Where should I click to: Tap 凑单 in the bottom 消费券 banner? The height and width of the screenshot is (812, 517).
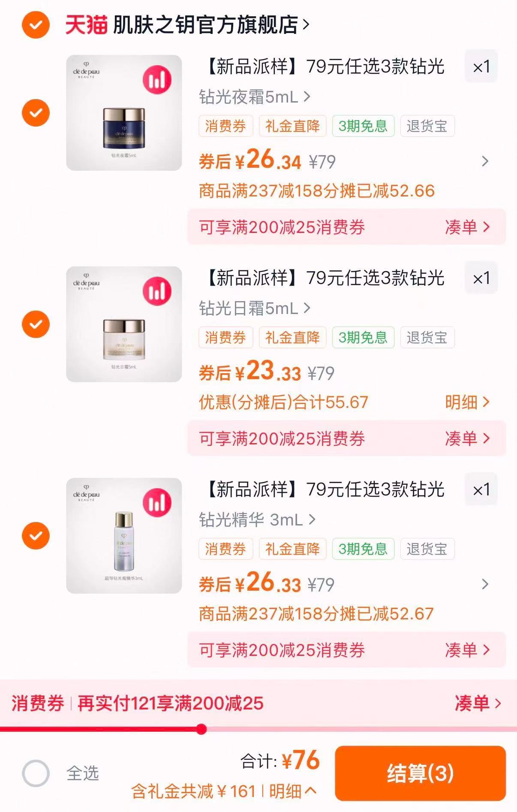[x=477, y=703]
